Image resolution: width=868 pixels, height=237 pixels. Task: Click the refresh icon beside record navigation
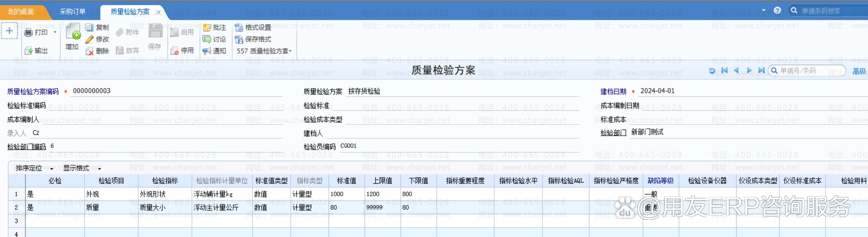pos(712,70)
